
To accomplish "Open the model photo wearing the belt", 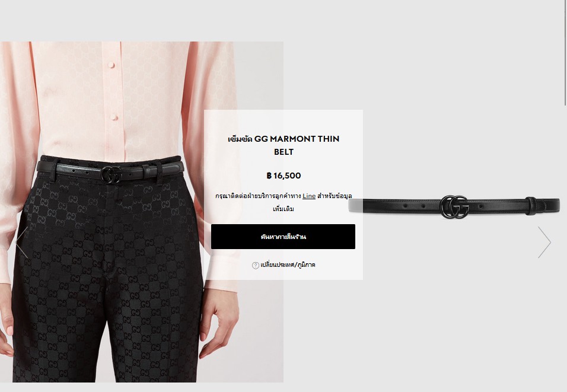I will 142,212.
